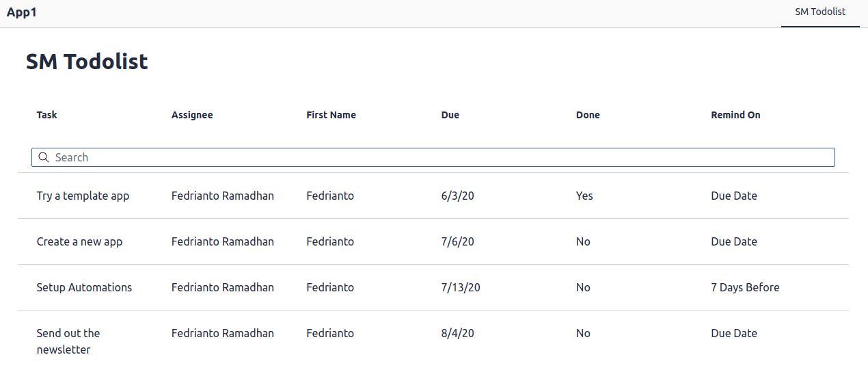Open the Try a template app row
Viewport: 868px width, 370px height.
[433, 196]
